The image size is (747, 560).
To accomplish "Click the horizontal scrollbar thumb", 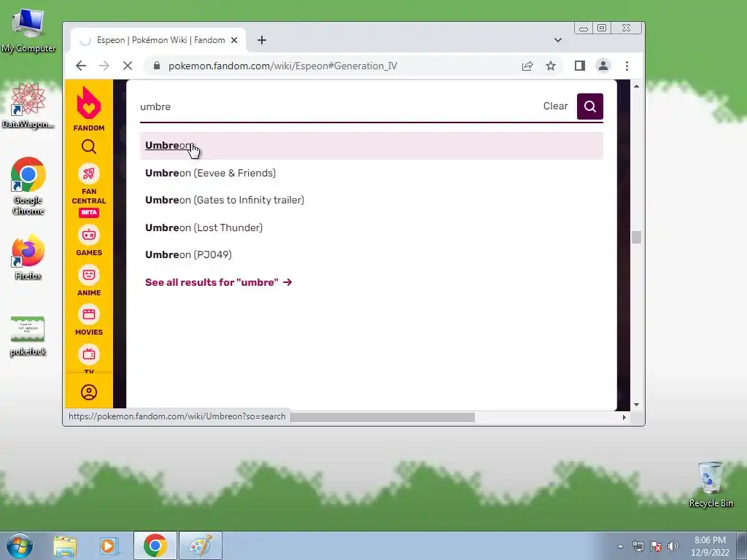I will 382,417.
